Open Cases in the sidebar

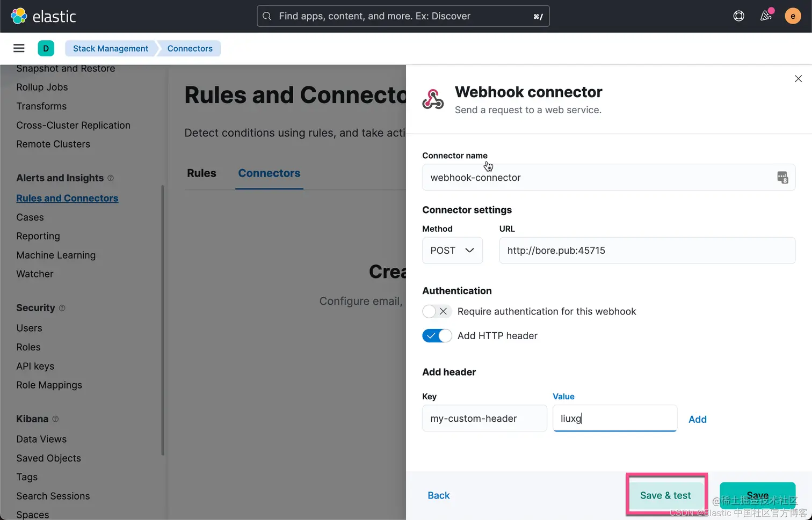[30, 217]
